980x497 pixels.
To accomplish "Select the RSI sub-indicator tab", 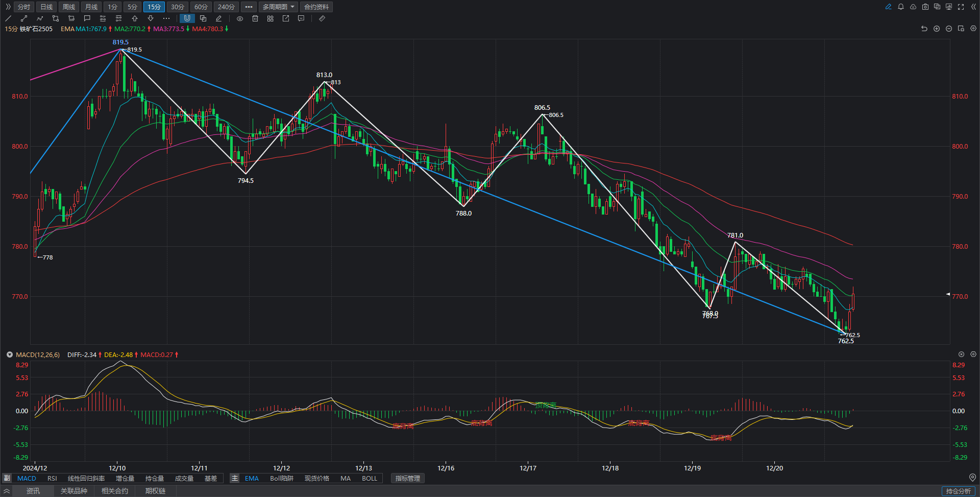I will (x=52, y=478).
